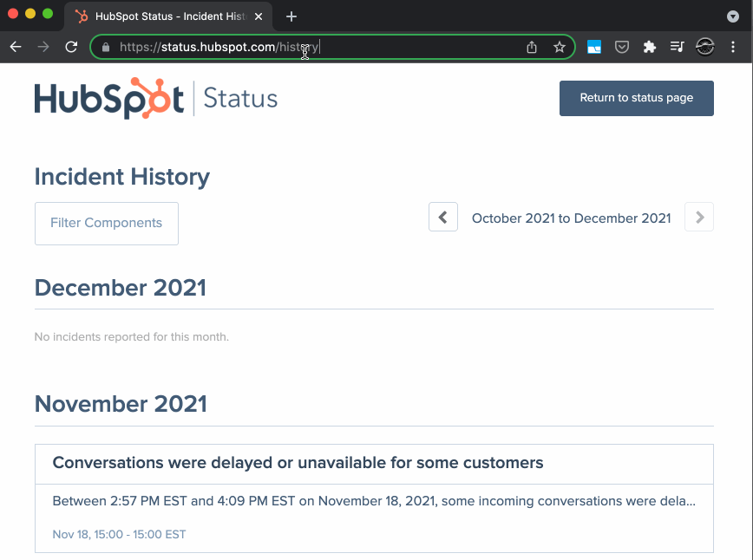The width and height of the screenshot is (753, 560).
Task: Click the 'December 2021' heading
Action: click(x=120, y=288)
